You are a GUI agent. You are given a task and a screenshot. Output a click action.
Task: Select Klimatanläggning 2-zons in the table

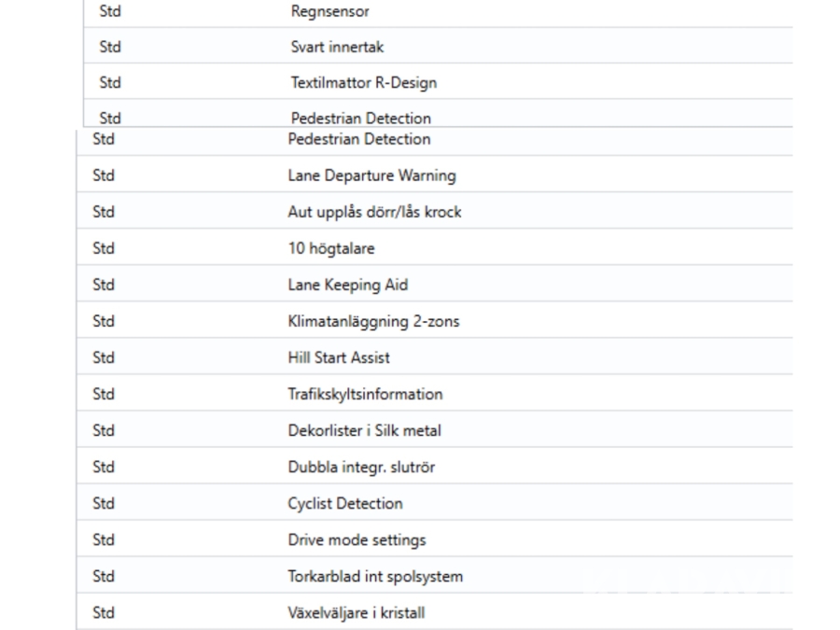pyautogui.click(x=373, y=321)
